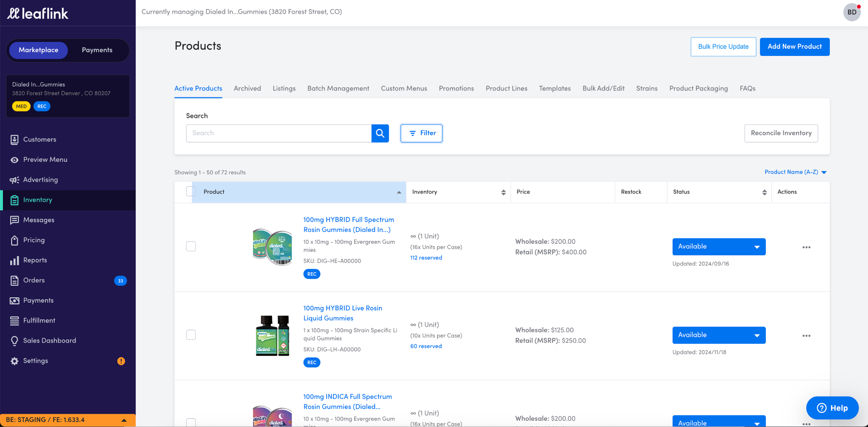
Task: Focus the product Search input field
Action: 279,133
